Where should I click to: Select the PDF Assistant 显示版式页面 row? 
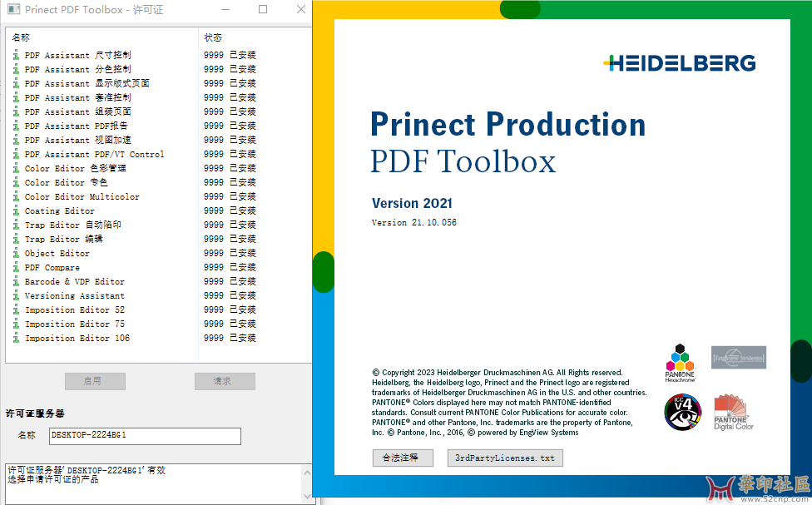click(158, 83)
